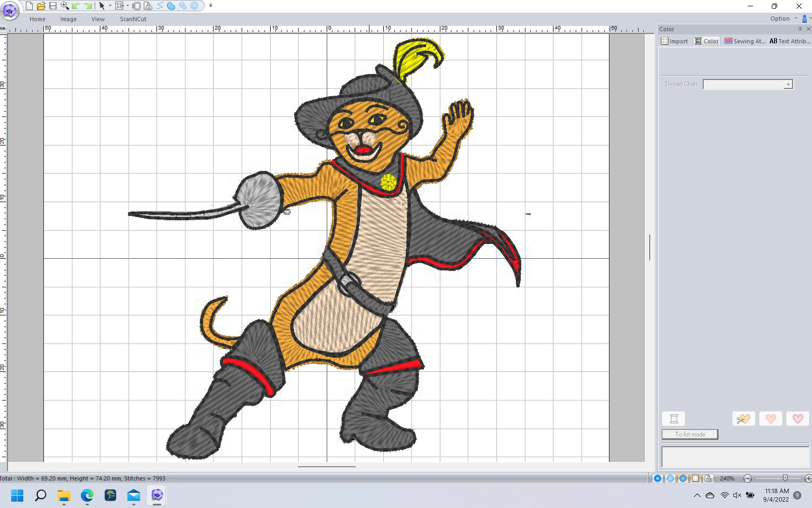
Task: Undo the last action with the green left arrow
Action: pos(76,6)
